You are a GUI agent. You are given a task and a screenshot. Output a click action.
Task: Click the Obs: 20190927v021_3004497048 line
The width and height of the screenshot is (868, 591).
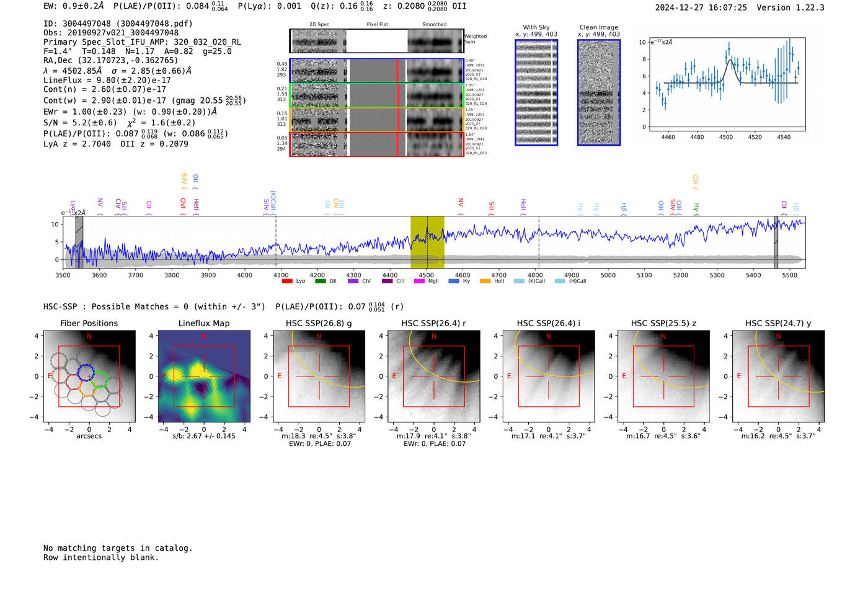(111, 33)
